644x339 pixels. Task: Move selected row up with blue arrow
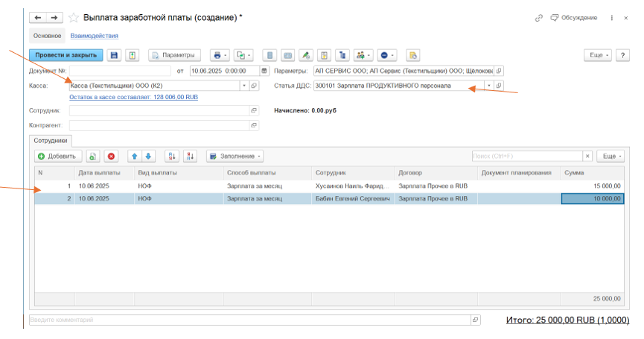135,156
